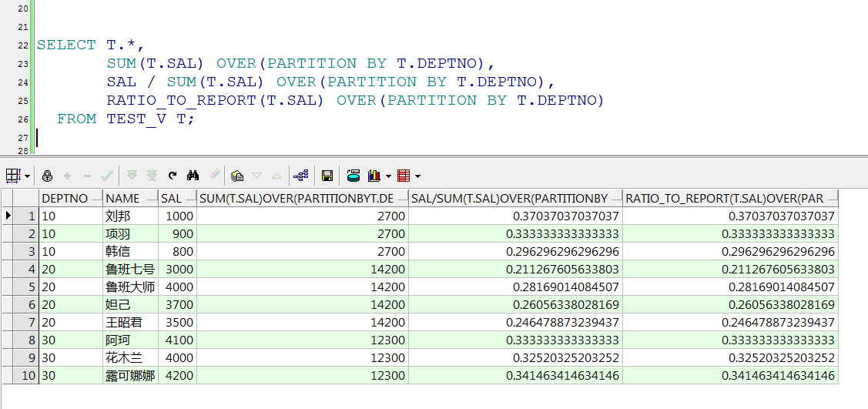The image size is (868, 409).
Task: Open the chart options dropdown arrow
Action: click(x=388, y=176)
